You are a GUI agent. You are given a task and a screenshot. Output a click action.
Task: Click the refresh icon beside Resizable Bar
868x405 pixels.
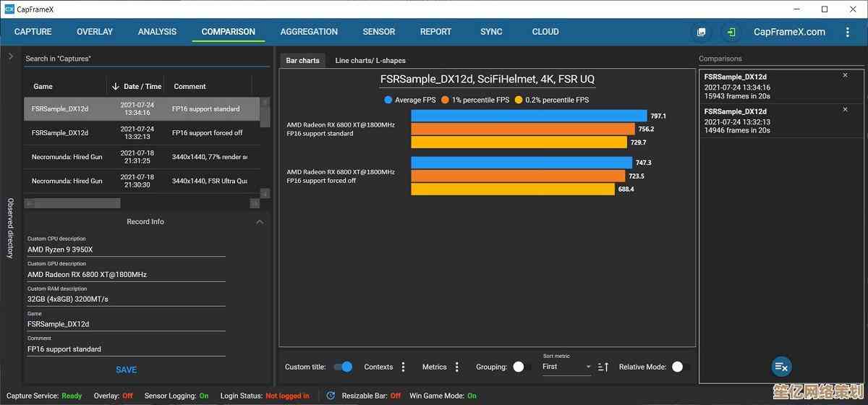coord(331,396)
